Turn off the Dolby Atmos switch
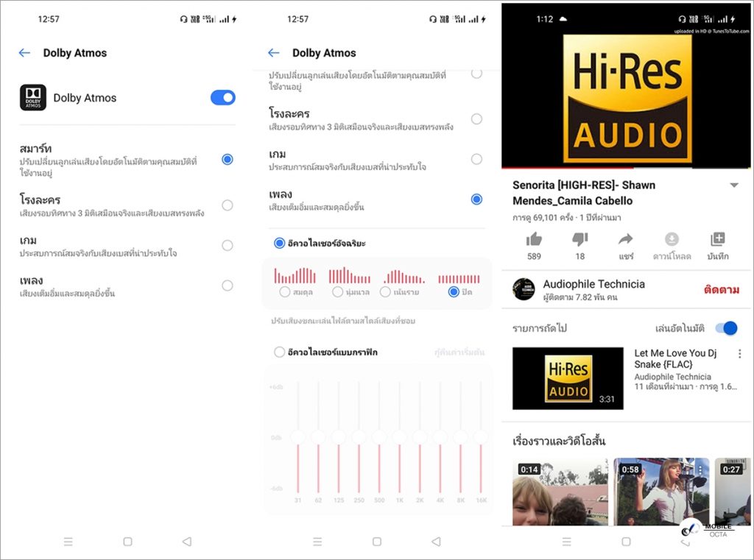754x560 pixels. 222,98
